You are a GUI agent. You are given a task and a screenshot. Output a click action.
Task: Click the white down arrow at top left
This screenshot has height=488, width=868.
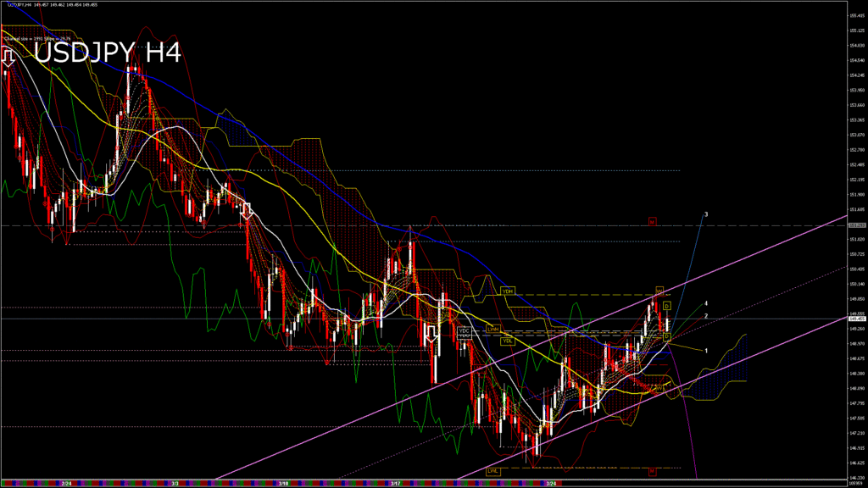[8, 58]
